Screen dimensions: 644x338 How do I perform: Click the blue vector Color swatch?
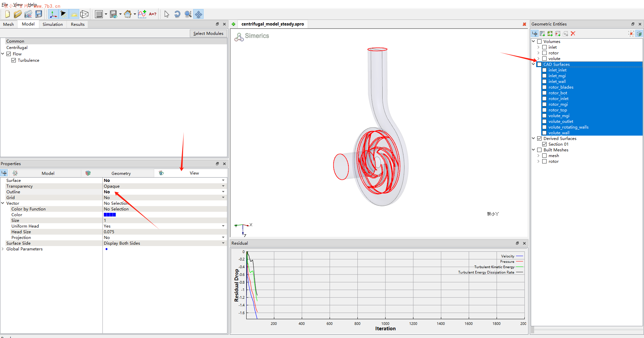click(x=110, y=215)
